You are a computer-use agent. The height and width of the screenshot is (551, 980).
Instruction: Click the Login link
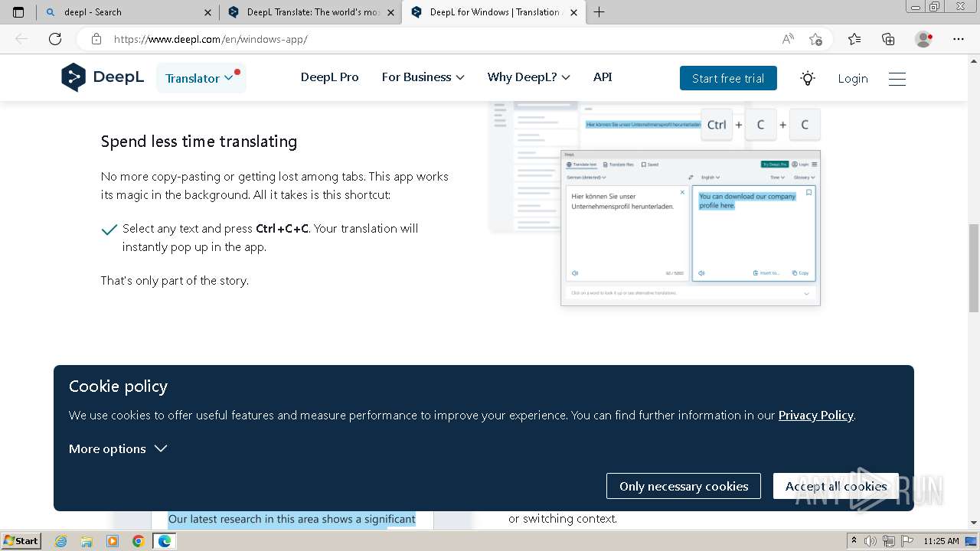pos(852,78)
